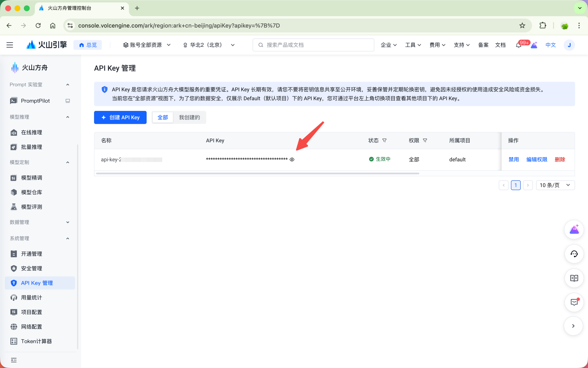Click 编辑权限 for the api key
Viewport: 588px width, 368px height.
click(537, 160)
